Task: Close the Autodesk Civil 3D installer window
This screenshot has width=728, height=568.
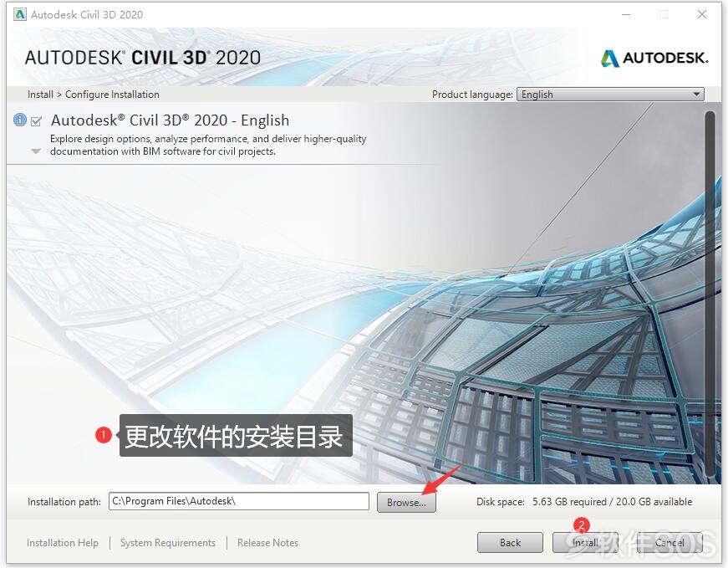Action: tap(702, 15)
